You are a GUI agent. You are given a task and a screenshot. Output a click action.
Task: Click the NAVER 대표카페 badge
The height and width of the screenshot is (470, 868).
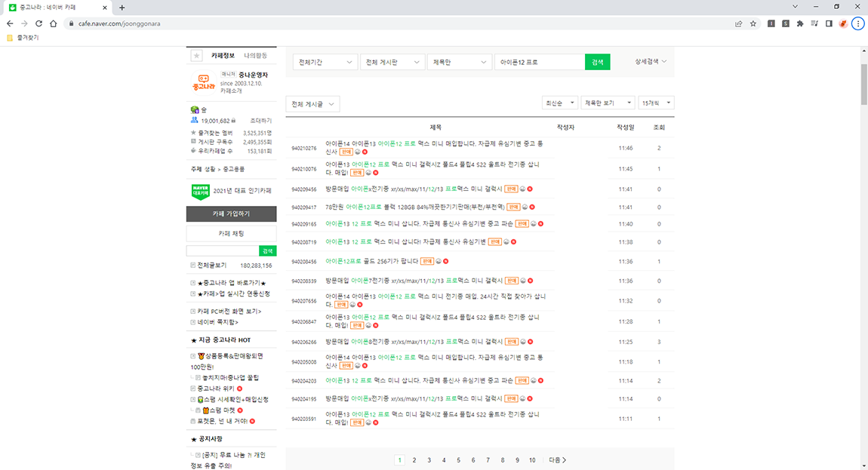pyautogui.click(x=200, y=191)
